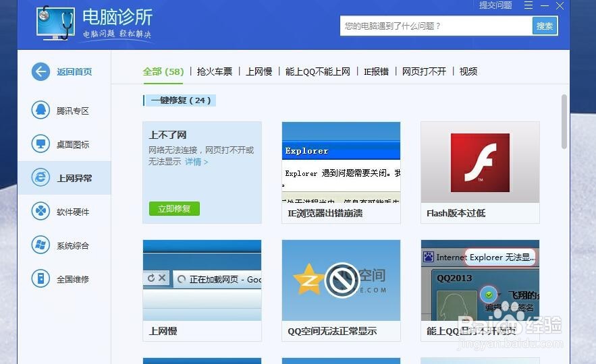Open the hamburger menu icon in title bar
596x364 pixels.
click(x=529, y=5)
